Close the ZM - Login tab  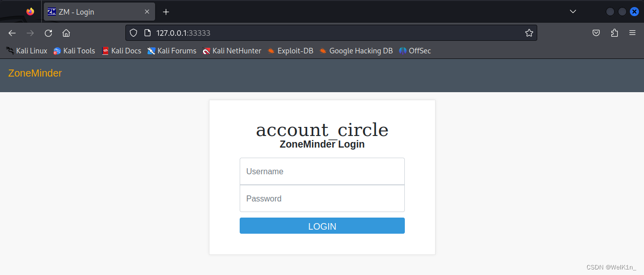coord(147,12)
